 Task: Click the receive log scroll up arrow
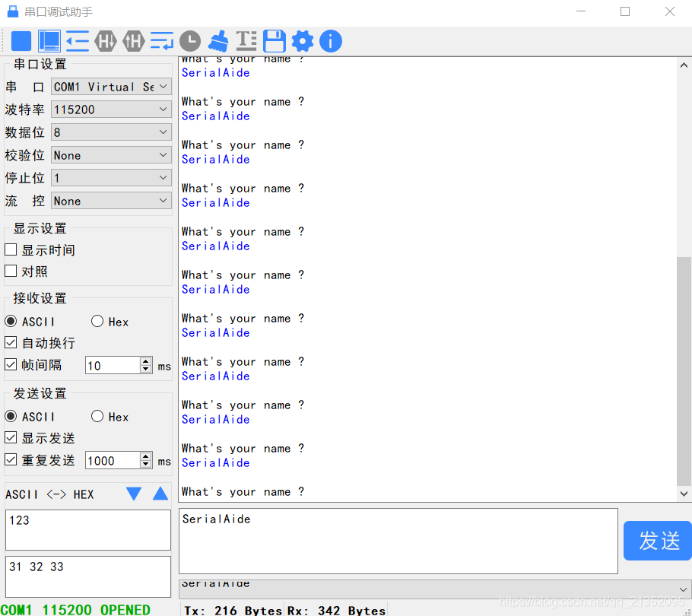click(x=684, y=65)
